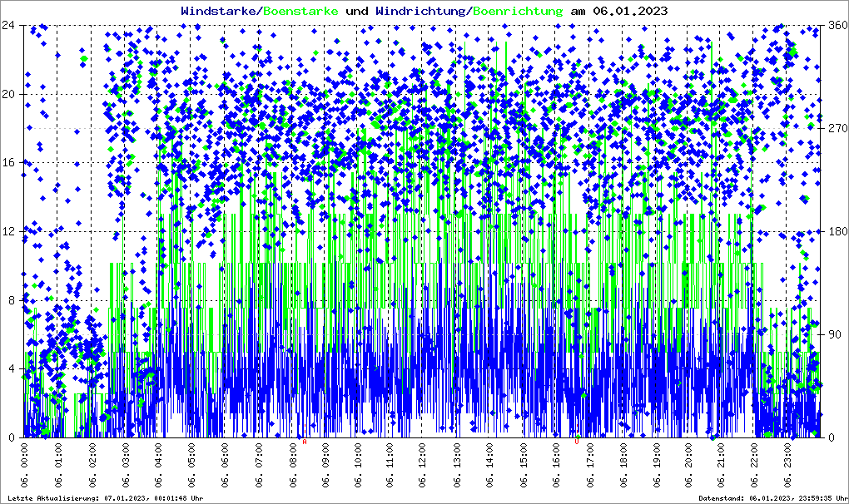Click the '06. 02:00' time axis label

92,465
